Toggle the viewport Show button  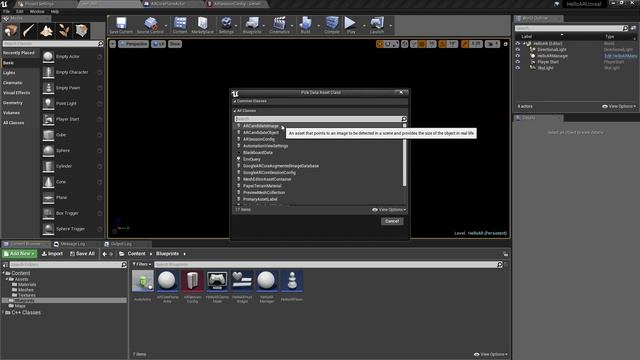pyautogui.click(x=175, y=44)
